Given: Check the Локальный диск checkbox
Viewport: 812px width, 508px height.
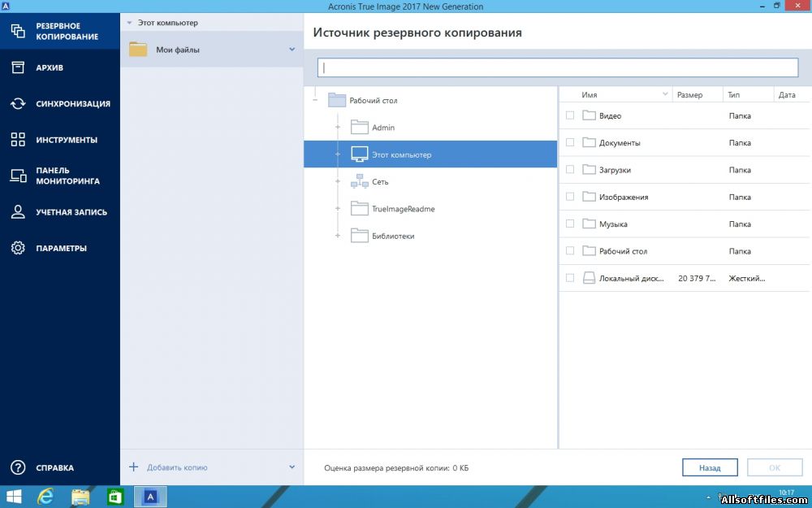Looking at the screenshot, I should 570,278.
